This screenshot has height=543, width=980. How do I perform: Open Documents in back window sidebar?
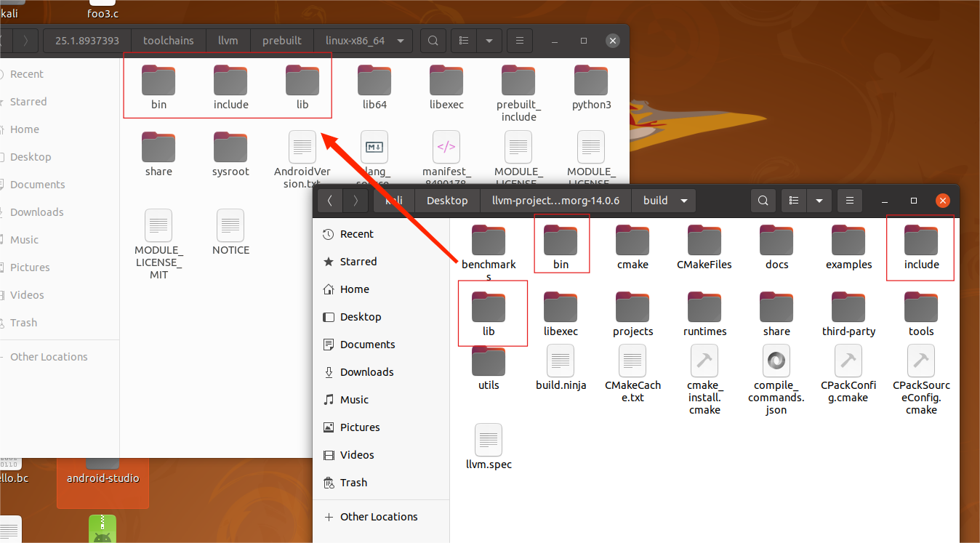(x=58, y=185)
